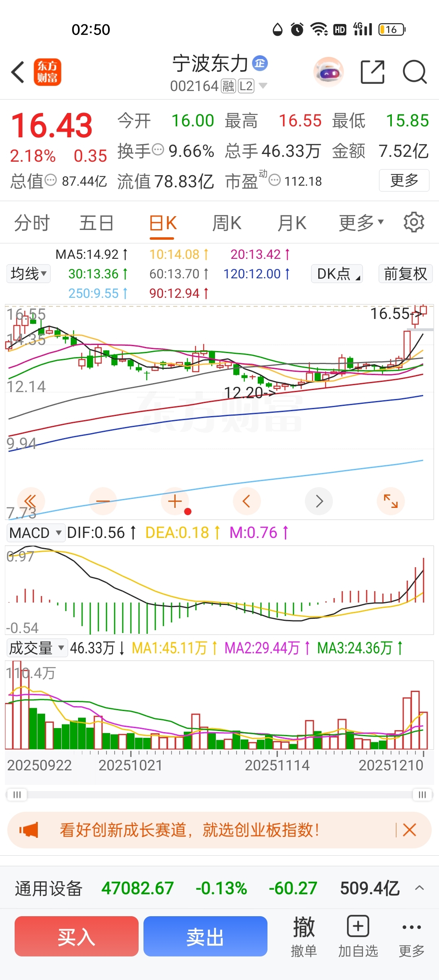This screenshot has height=980, width=439.
Task: Select the 日K tab
Action: click(x=163, y=223)
